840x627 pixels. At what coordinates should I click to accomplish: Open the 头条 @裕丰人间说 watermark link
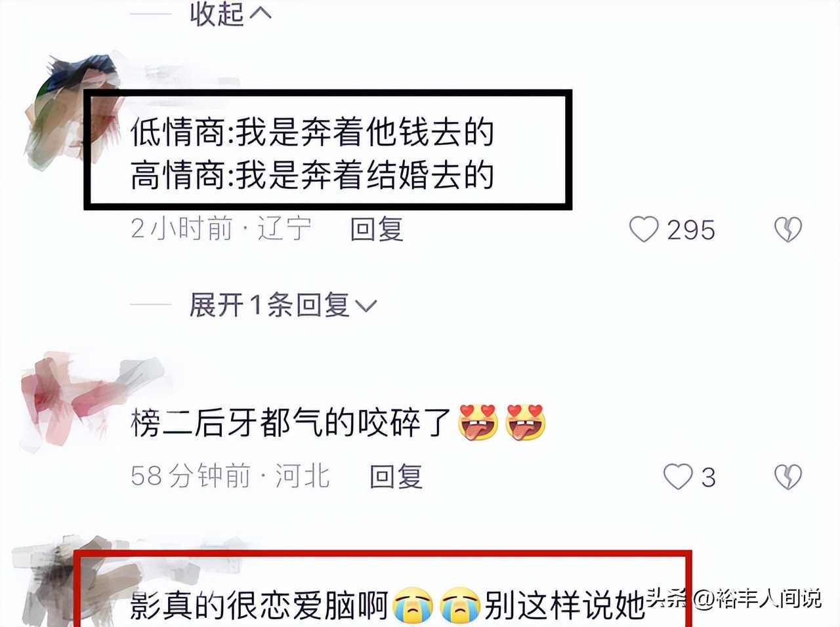point(734,597)
